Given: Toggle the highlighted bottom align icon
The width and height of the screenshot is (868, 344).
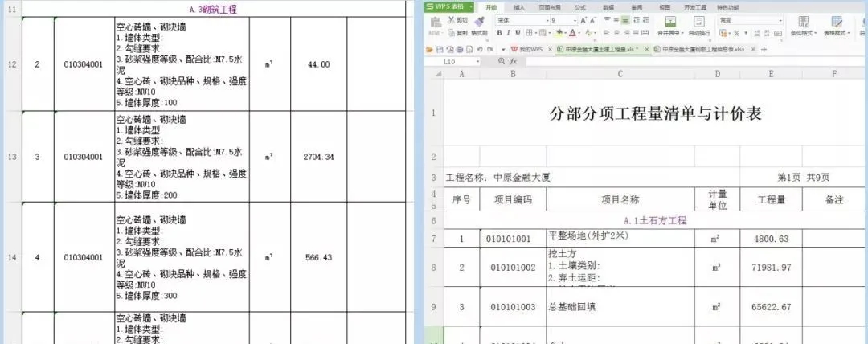Looking at the screenshot, I should pyautogui.click(x=625, y=21).
